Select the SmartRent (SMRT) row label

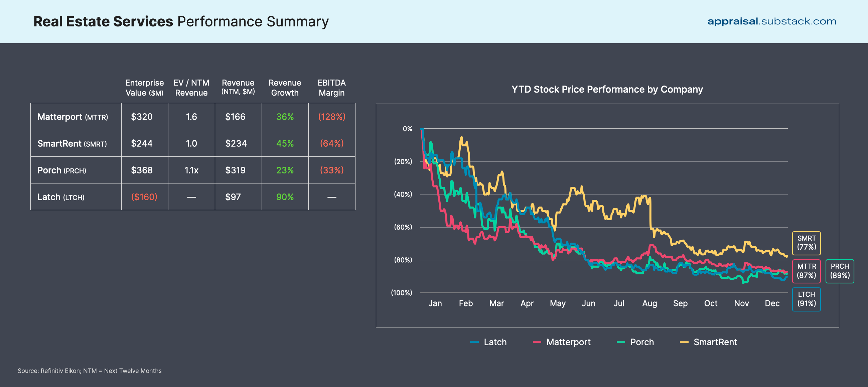coord(72,144)
